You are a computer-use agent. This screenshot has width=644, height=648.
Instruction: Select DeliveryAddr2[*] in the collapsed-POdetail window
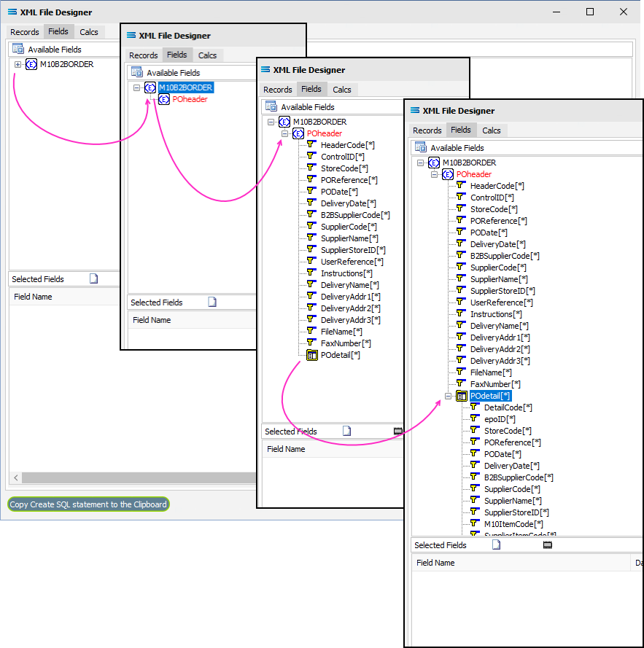coord(350,308)
